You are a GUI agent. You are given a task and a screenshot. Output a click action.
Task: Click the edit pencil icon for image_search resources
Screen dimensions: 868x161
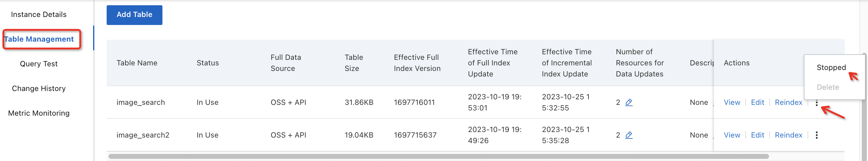click(629, 102)
